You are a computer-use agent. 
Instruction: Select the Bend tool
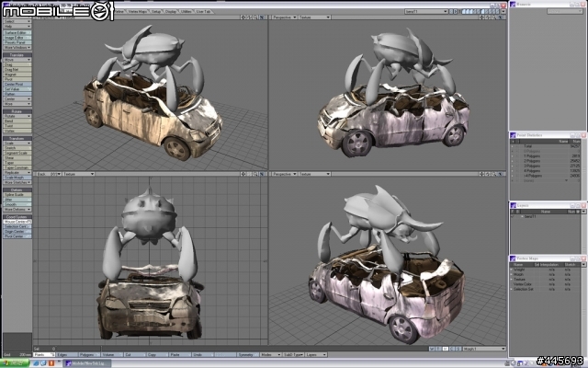[x=17, y=121]
